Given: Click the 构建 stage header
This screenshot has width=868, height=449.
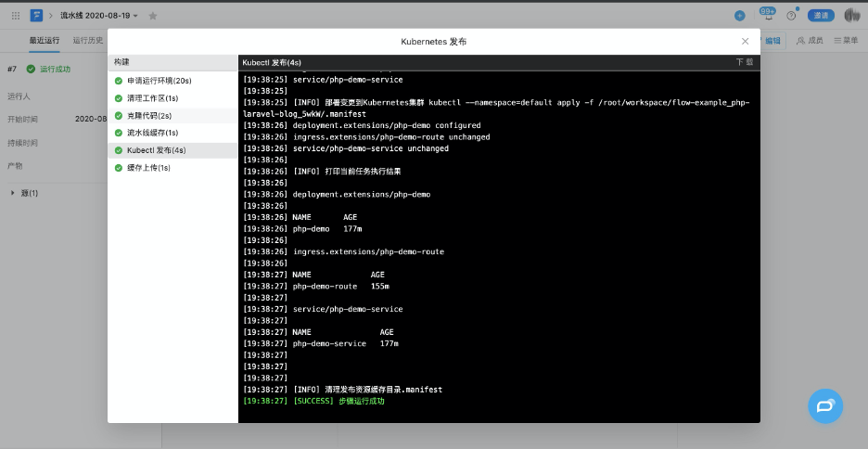Looking at the screenshot, I should coord(121,62).
